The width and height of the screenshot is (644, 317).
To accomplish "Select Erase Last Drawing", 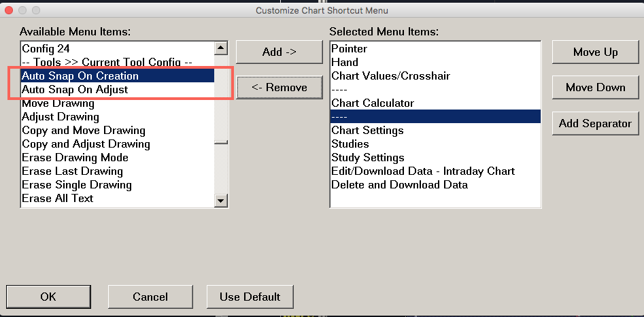I will pos(118,171).
